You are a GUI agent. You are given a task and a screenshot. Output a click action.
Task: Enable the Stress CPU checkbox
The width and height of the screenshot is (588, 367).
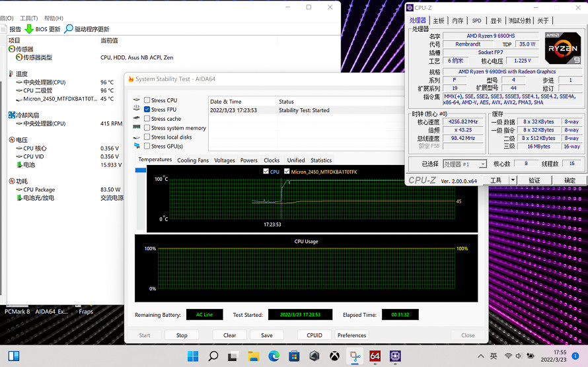[147, 100]
